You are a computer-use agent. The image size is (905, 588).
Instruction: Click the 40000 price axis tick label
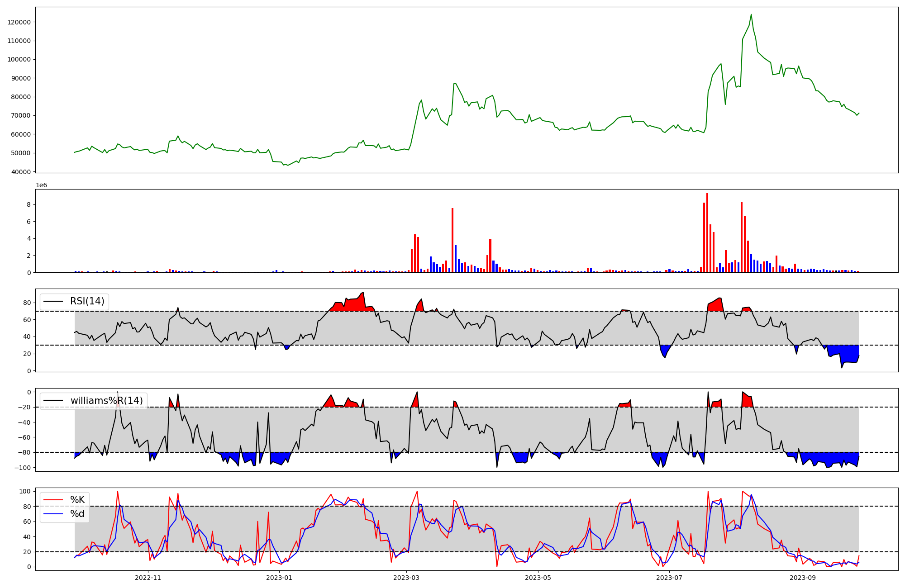click(21, 172)
